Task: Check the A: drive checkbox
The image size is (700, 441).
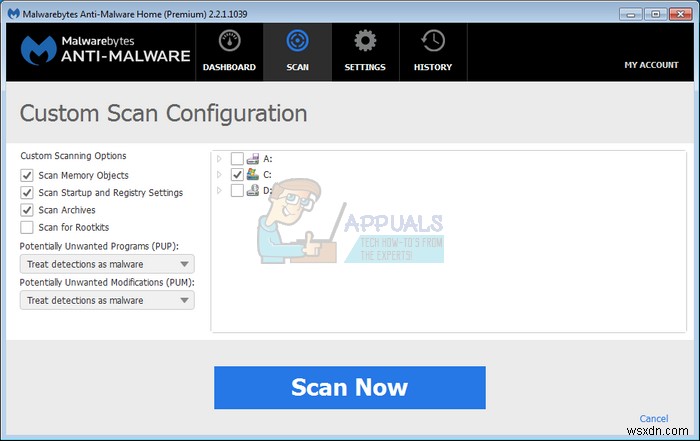Action: tap(237, 158)
